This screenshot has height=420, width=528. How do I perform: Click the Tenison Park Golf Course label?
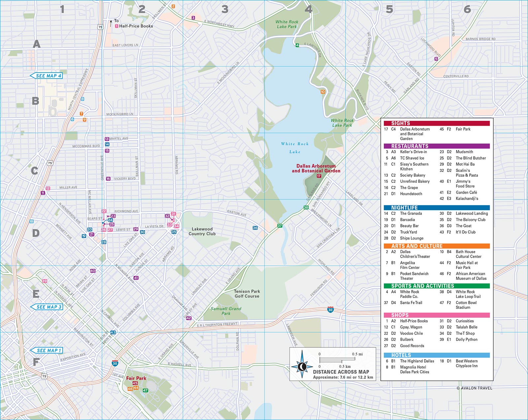click(247, 294)
